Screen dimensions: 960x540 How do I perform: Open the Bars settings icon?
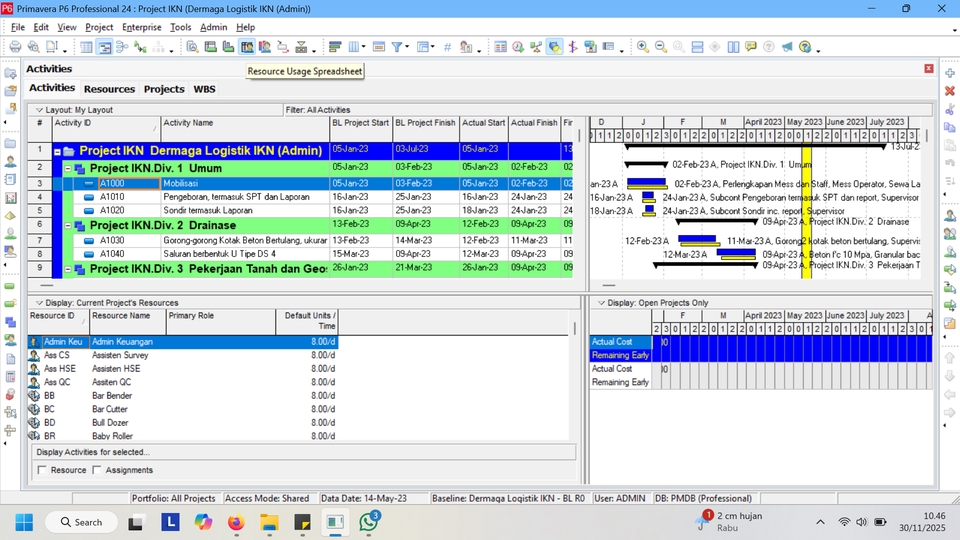(x=335, y=47)
